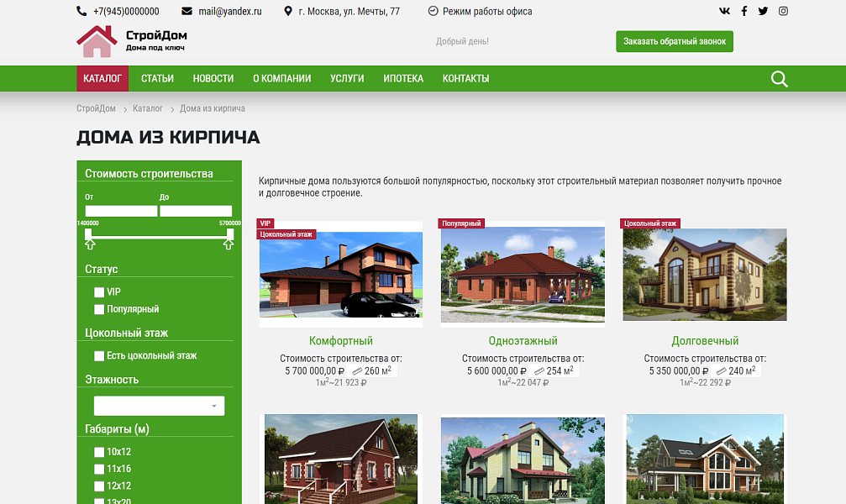Open the VK social media icon
Image resolution: width=846 pixels, height=504 pixels.
click(x=725, y=12)
